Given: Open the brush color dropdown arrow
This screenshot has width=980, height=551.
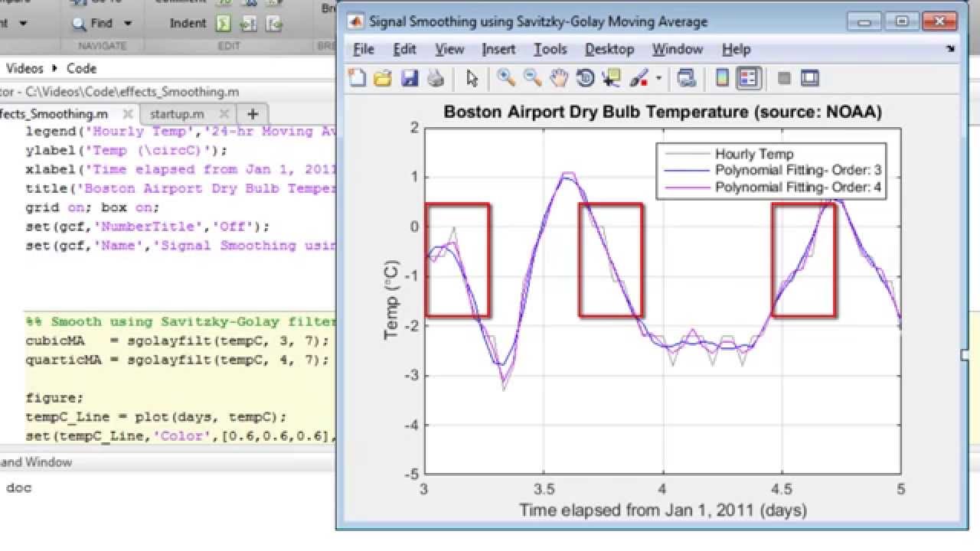Looking at the screenshot, I should [x=658, y=78].
